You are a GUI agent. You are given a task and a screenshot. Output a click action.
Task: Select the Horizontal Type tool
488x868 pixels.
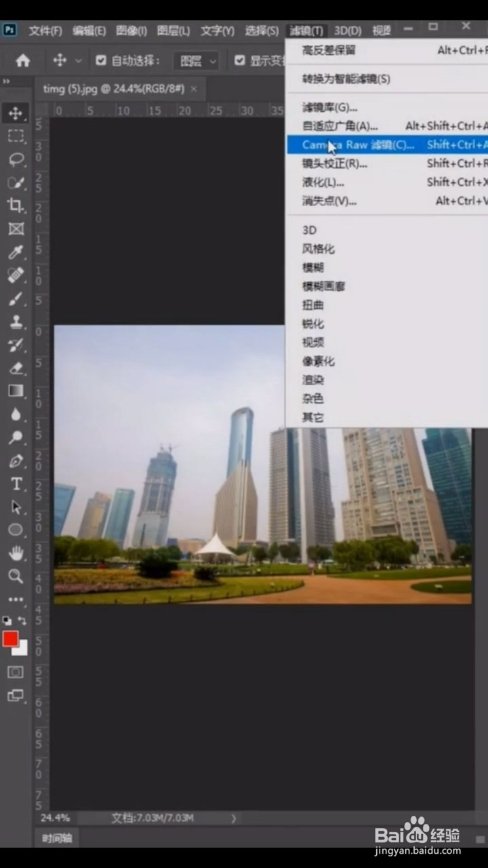(16, 484)
